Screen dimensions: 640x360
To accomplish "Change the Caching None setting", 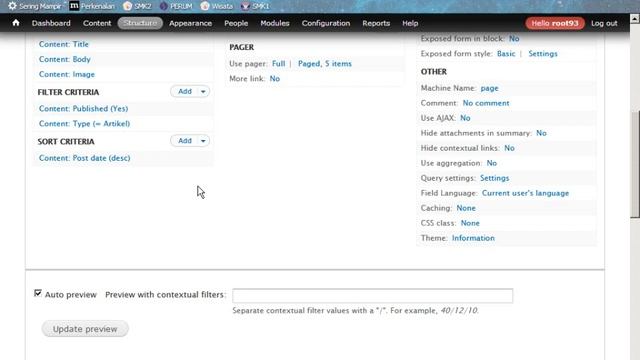I will tap(466, 208).
